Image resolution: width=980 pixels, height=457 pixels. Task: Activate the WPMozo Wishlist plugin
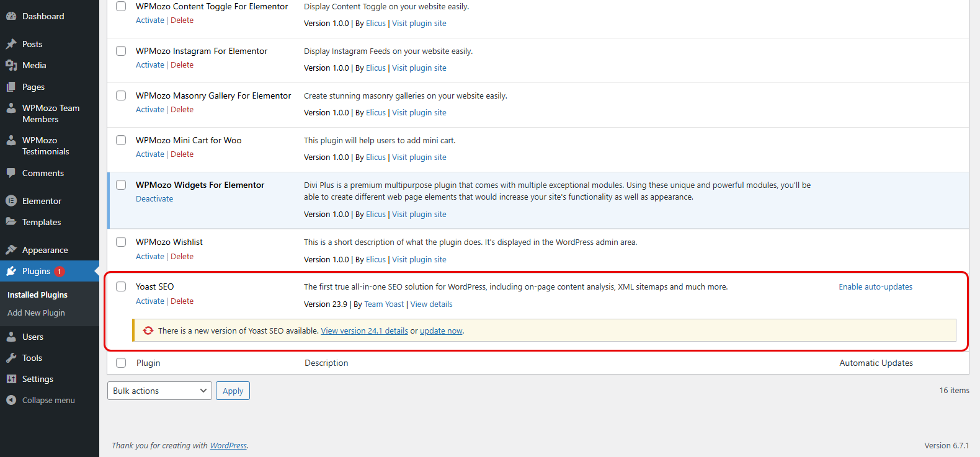coord(150,256)
